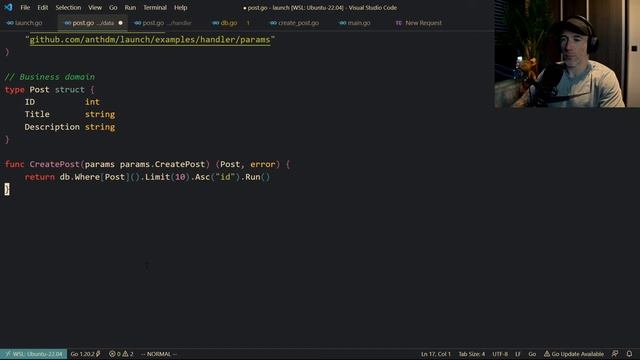Switch to the main.go tab
This screenshot has width=640, height=360.
tap(359, 23)
